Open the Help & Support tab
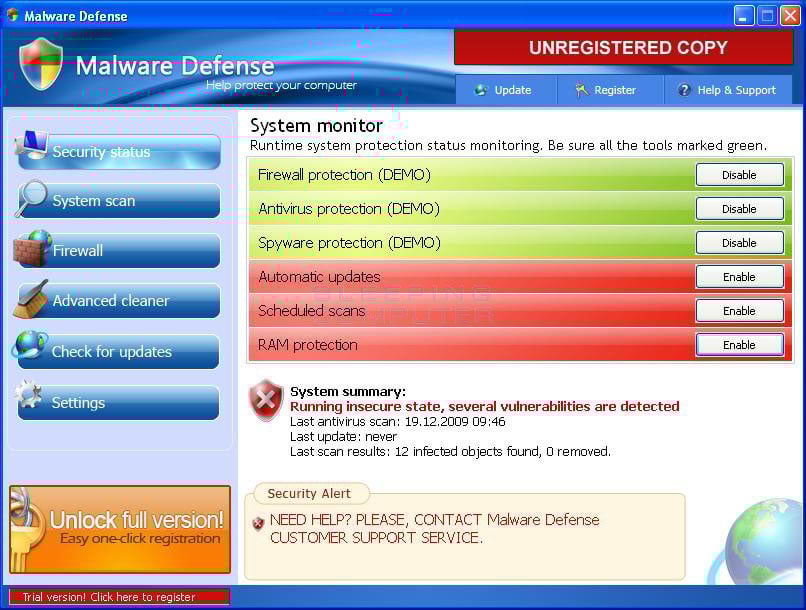This screenshot has width=806, height=610. 726,90
